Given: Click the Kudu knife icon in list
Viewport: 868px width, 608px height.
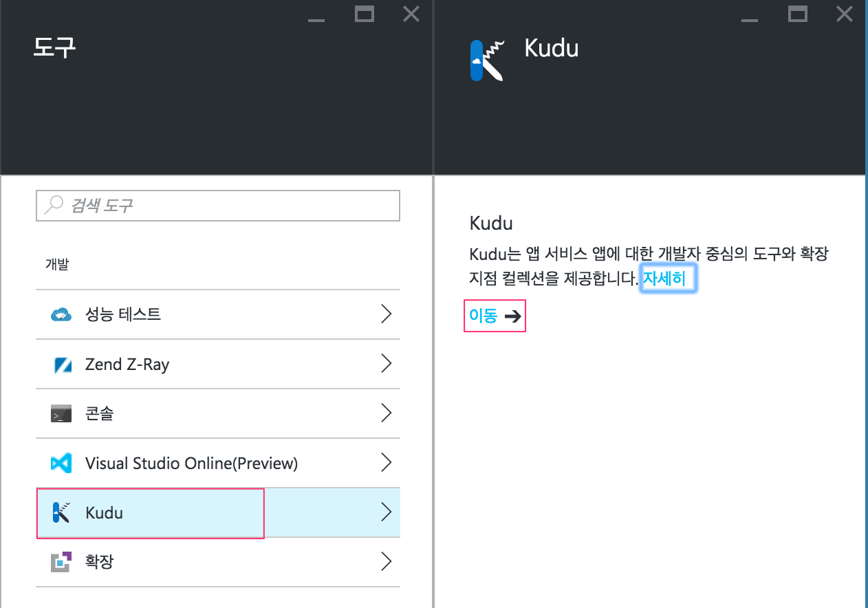Looking at the screenshot, I should 61,513.
